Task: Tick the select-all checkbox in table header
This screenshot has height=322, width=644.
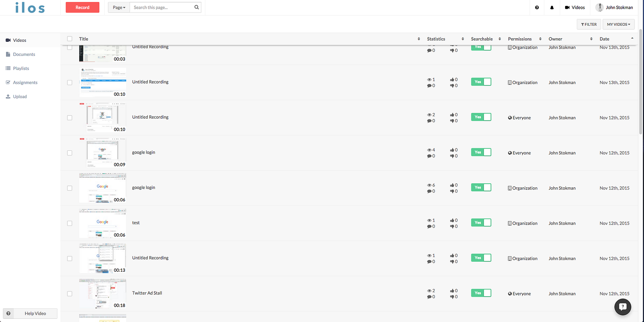Action: click(70, 39)
